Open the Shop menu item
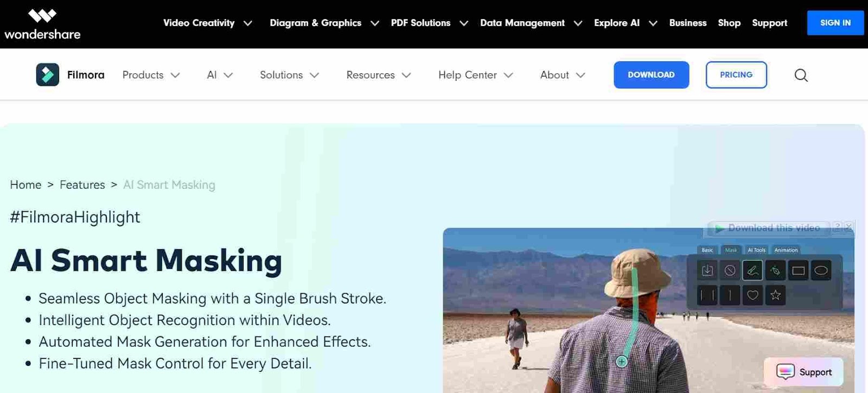The height and width of the screenshot is (393, 868). (x=729, y=23)
